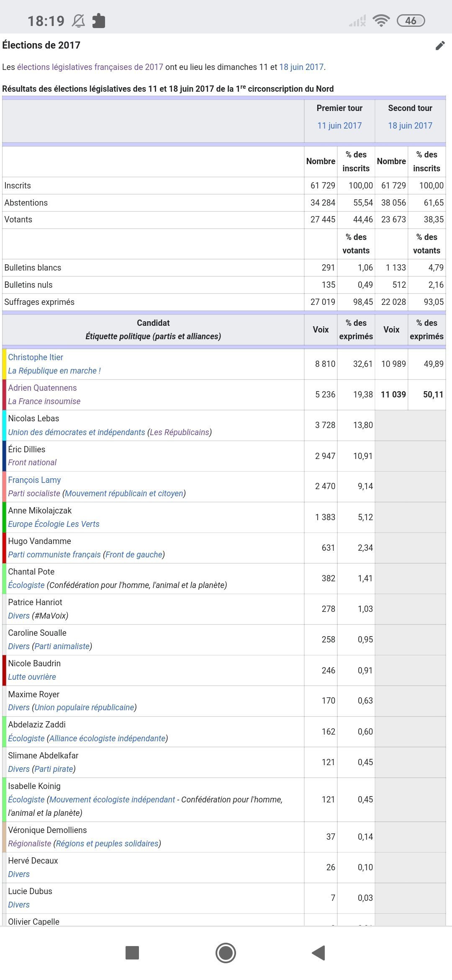The width and height of the screenshot is (452, 980).
Task: Open François Lamy's page
Action: coord(34,480)
